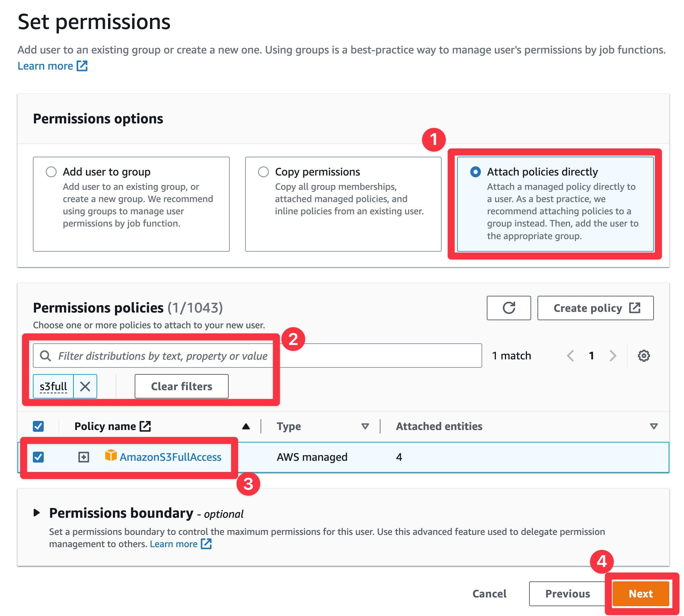Click the left pagination chevron

point(571,356)
